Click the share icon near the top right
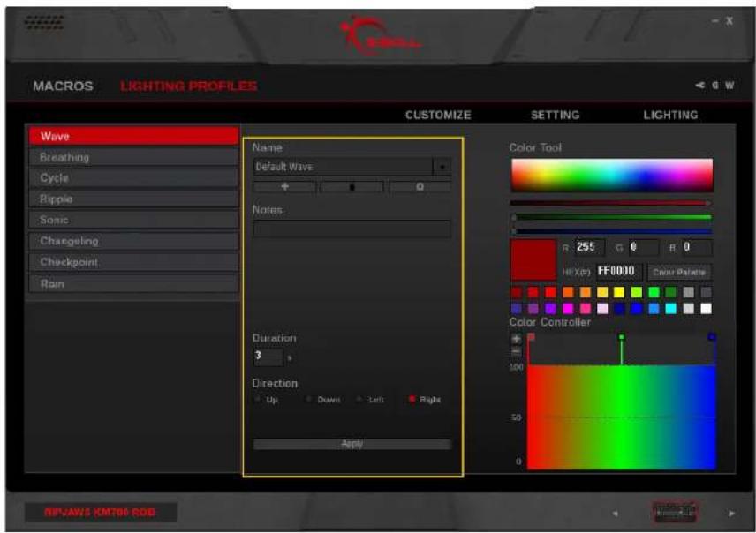 coord(700,86)
